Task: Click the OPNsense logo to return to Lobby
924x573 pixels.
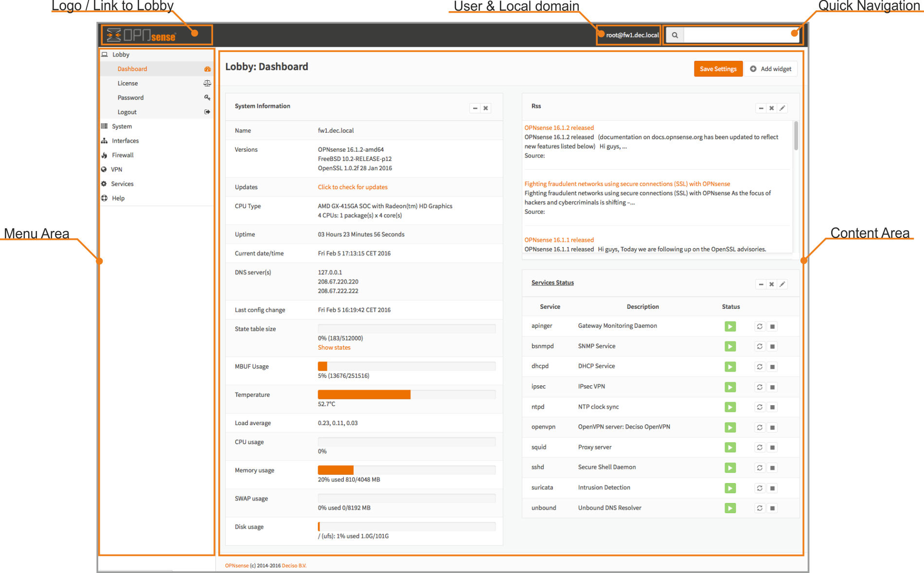Action: [142, 35]
